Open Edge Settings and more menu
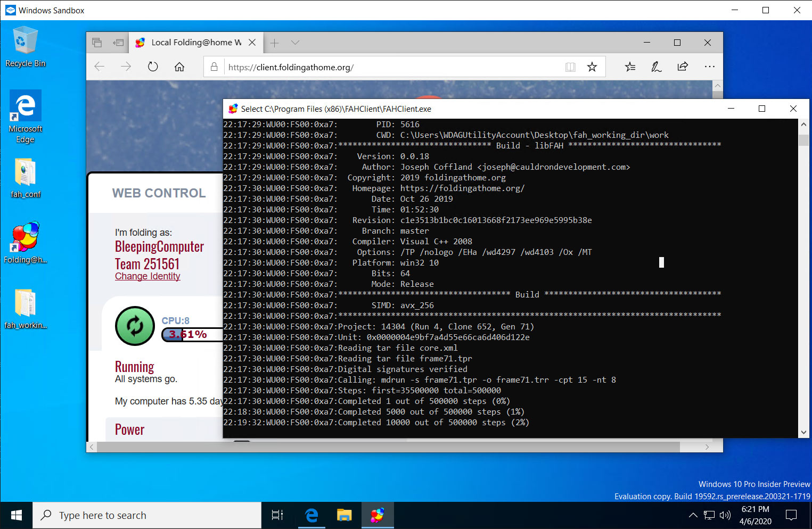The width and height of the screenshot is (812, 529). (709, 67)
